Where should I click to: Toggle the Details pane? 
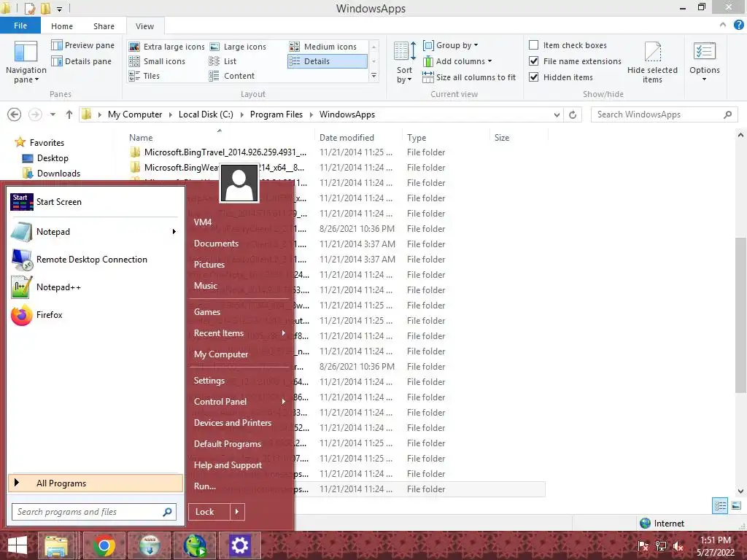82,61
